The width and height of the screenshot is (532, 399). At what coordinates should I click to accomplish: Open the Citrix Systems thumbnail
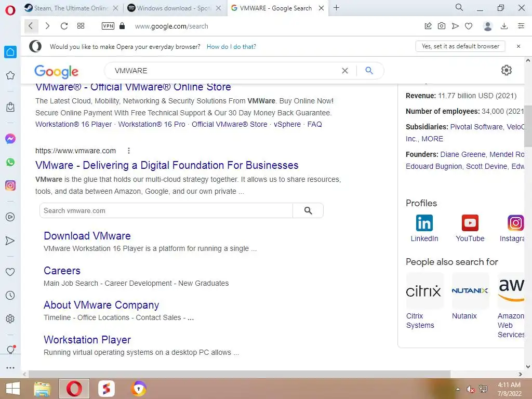424,291
